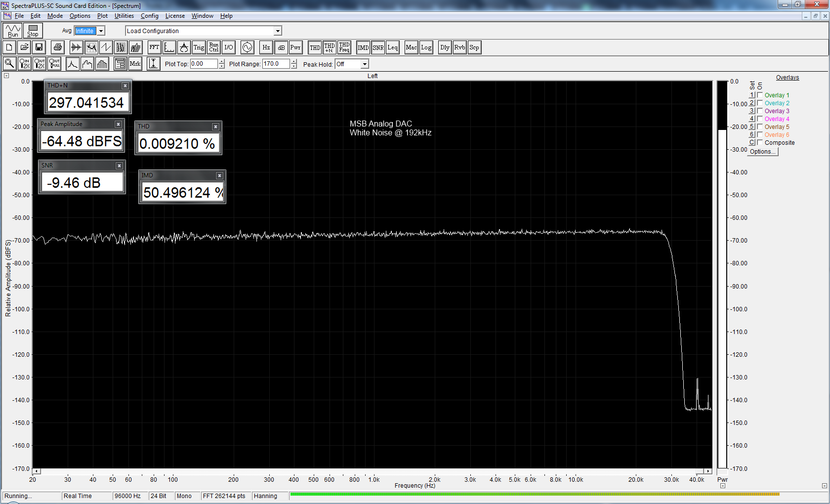The width and height of the screenshot is (830, 504).
Task: Stop the analyzer with Stop button
Action: [x=33, y=31]
